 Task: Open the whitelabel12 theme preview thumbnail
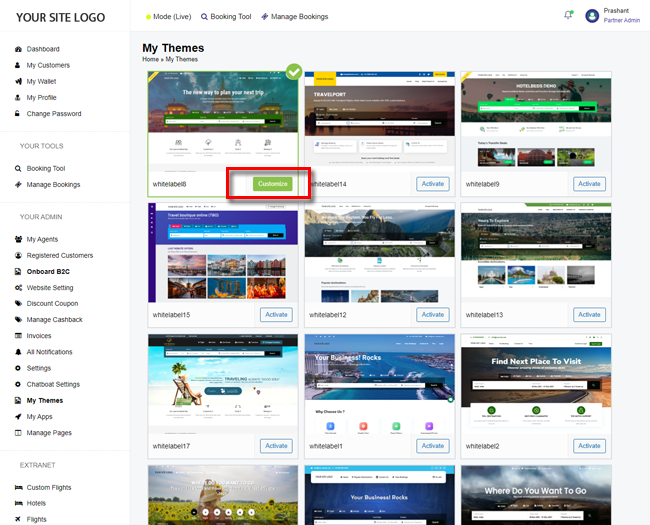380,253
